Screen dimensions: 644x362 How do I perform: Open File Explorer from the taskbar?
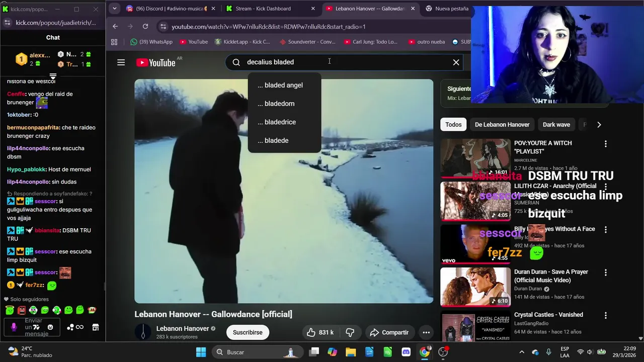351,352
